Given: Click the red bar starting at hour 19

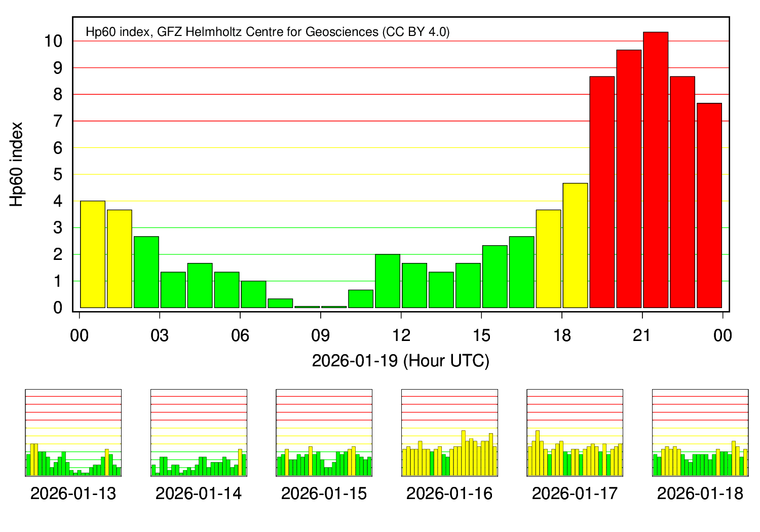Looking at the screenshot, I should (x=602, y=192).
